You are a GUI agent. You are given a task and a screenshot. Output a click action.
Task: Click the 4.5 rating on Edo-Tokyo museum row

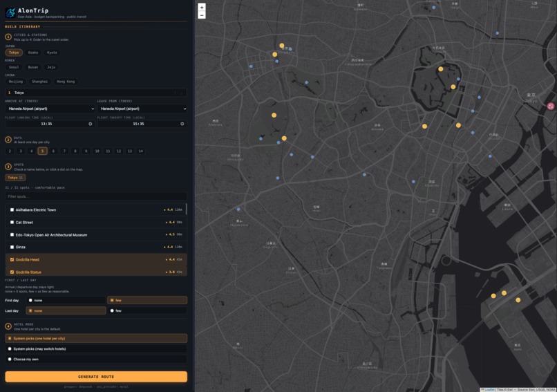click(169, 234)
